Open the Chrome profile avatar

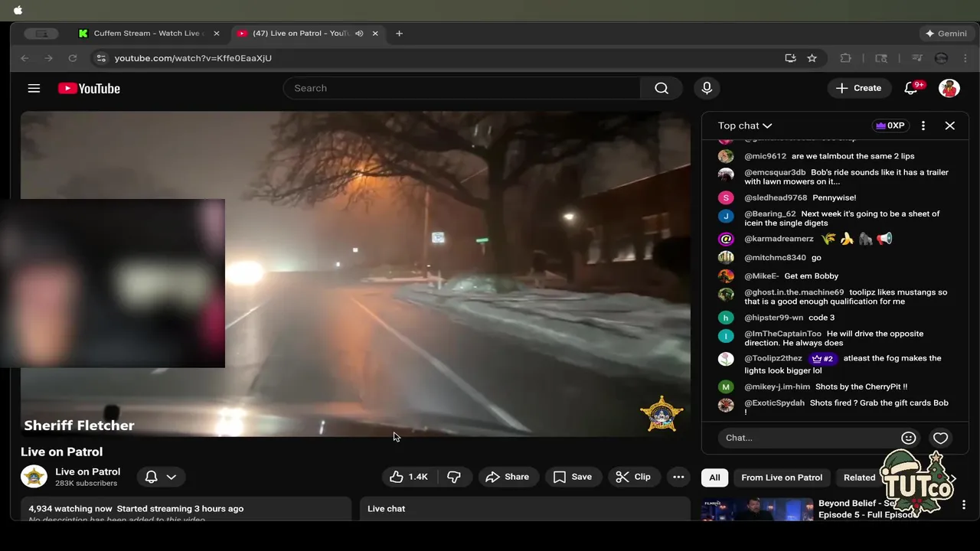(942, 58)
